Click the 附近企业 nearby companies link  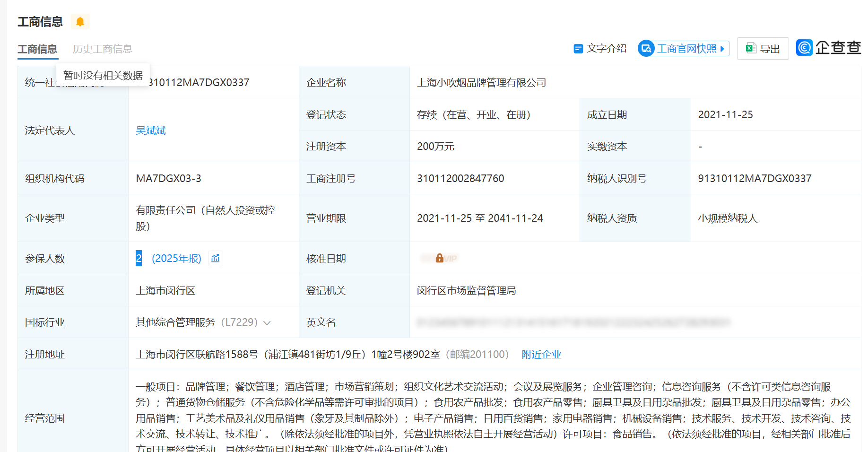pyautogui.click(x=541, y=355)
